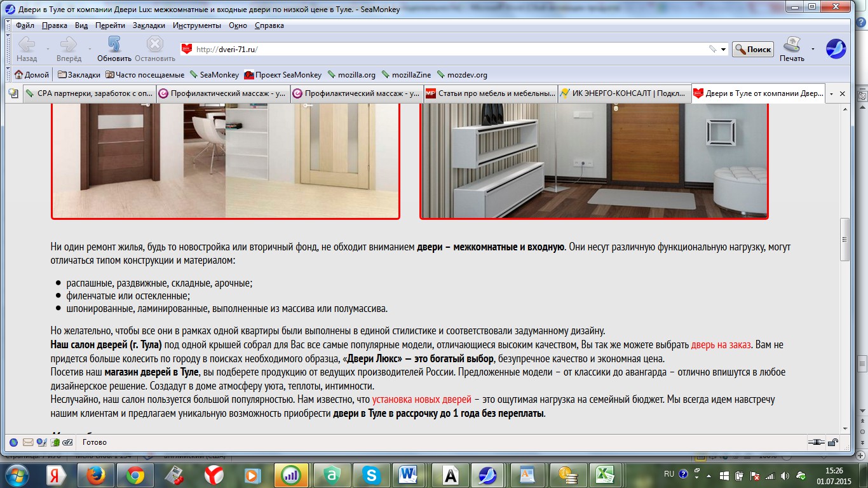Launch Google Chrome from the taskbar
This screenshot has width=868, height=488.
point(134,475)
